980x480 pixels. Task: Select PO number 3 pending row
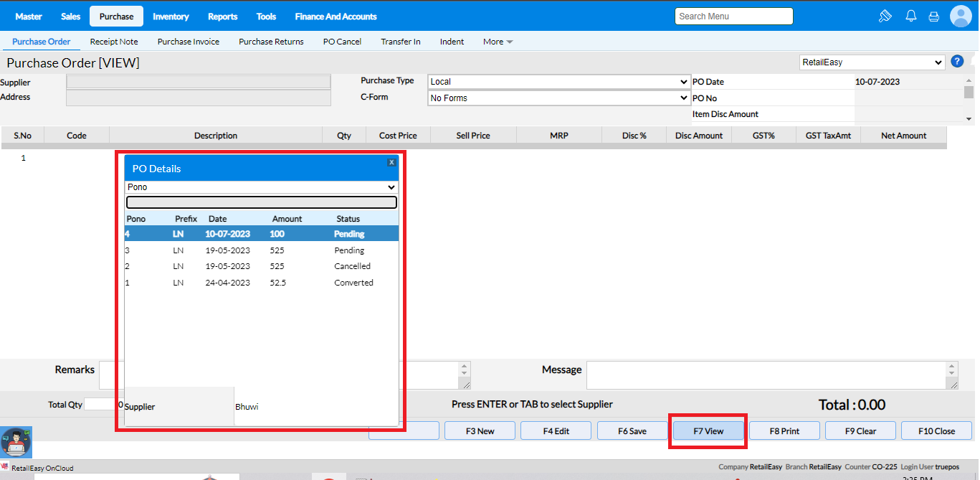(x=261, y=250)
